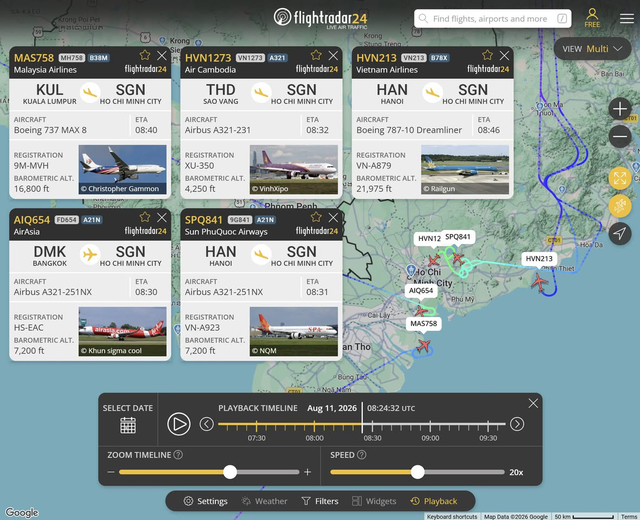Center map on my location arrow
Viewport: 640px width, 520px height.
coord(620,233)
